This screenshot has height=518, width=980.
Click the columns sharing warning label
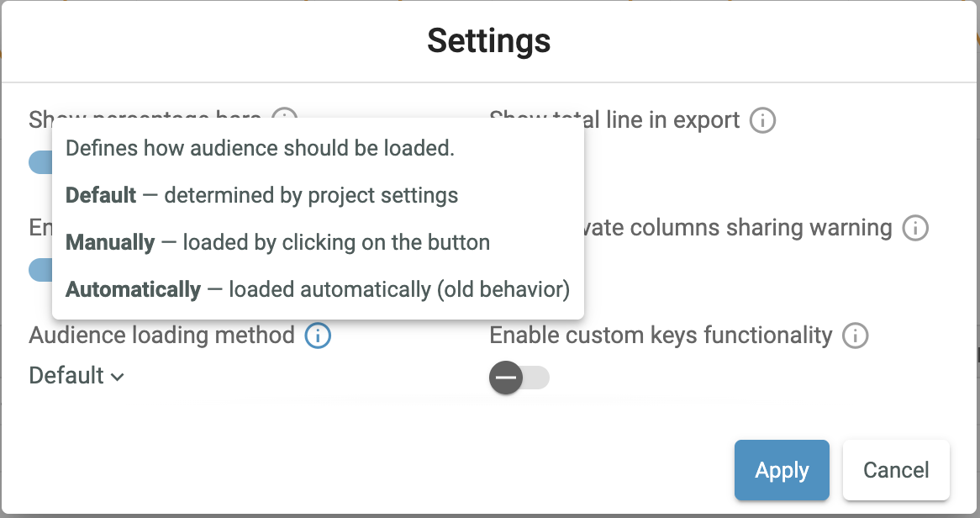click(740, 228)
